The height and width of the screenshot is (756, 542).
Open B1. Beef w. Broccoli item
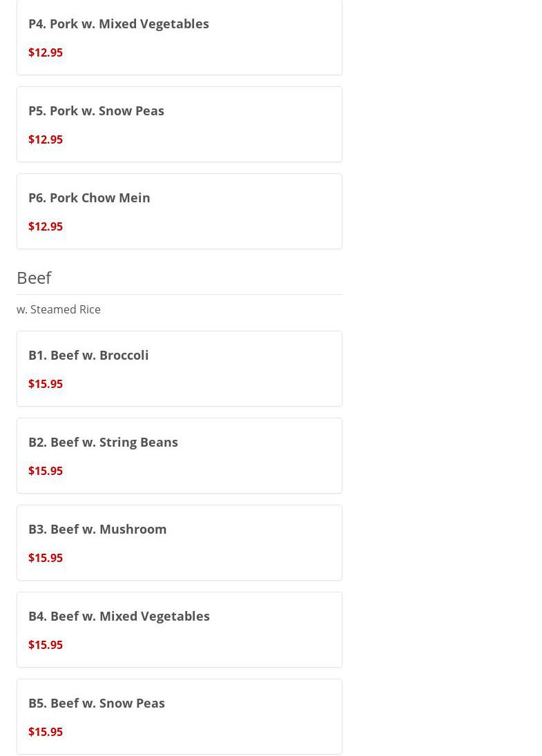click(88, 355)
